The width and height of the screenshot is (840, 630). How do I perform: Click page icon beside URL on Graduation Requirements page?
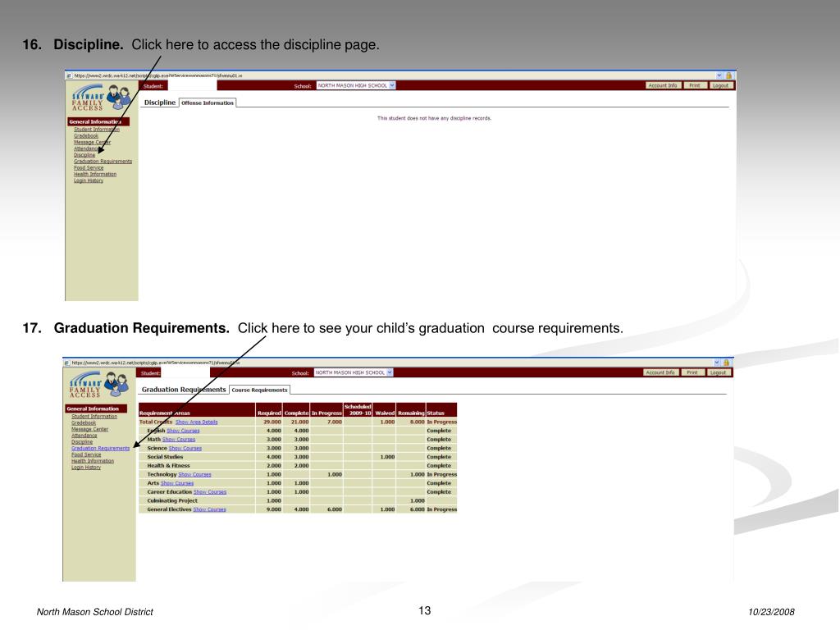coord(67,363)
